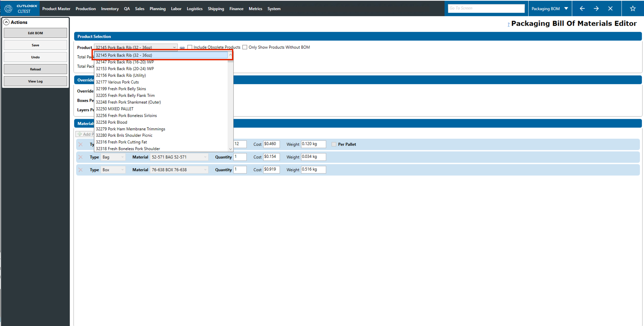Click the View Log button
The height and width of the screenshot is (326, 644).
(35, 81)
